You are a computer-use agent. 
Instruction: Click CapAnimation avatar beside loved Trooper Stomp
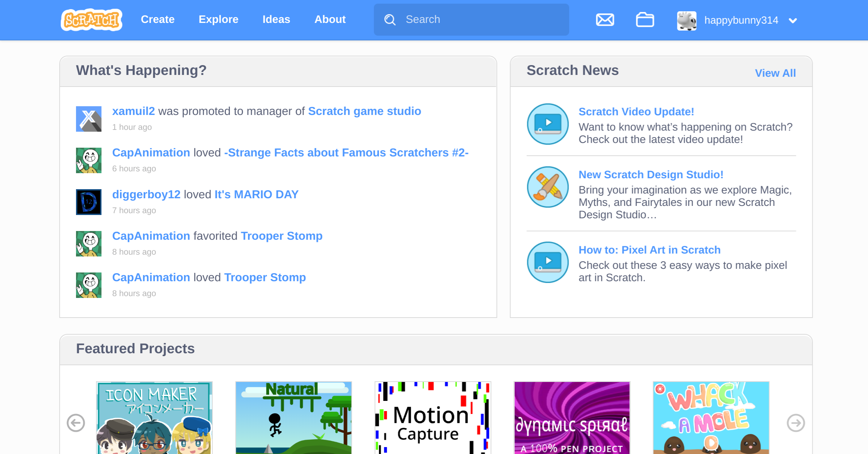(x=89, y=285)
